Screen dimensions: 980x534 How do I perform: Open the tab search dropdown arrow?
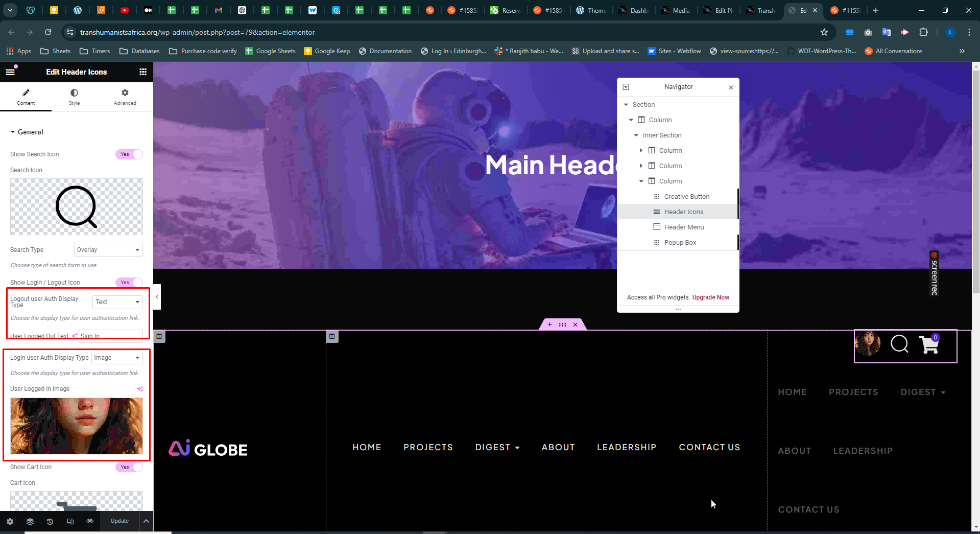click(10, 10)
